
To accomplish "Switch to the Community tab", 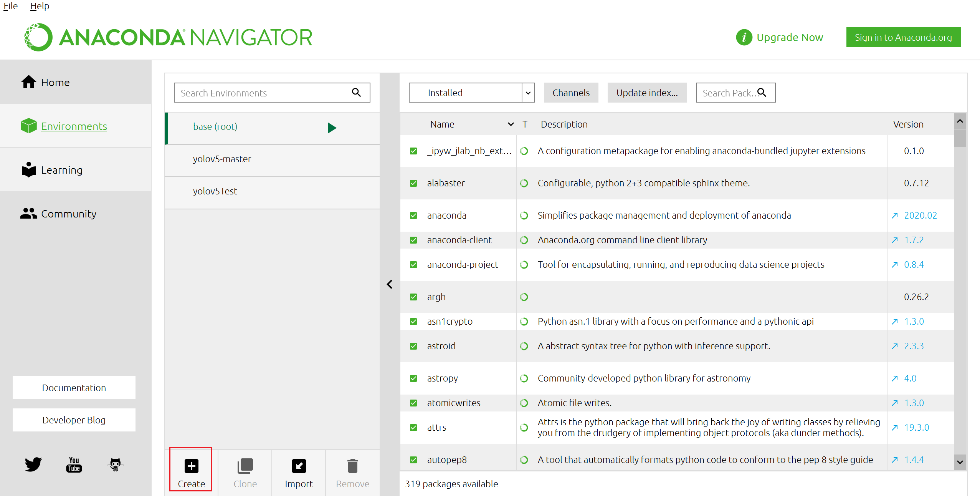I will 76,213.
